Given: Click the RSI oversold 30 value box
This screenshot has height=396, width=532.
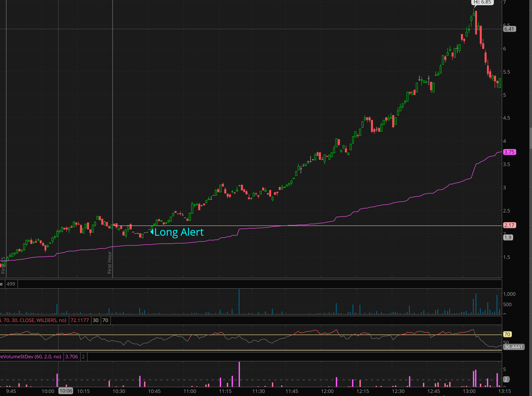Looking at the screenshot, I should (96, 320).
